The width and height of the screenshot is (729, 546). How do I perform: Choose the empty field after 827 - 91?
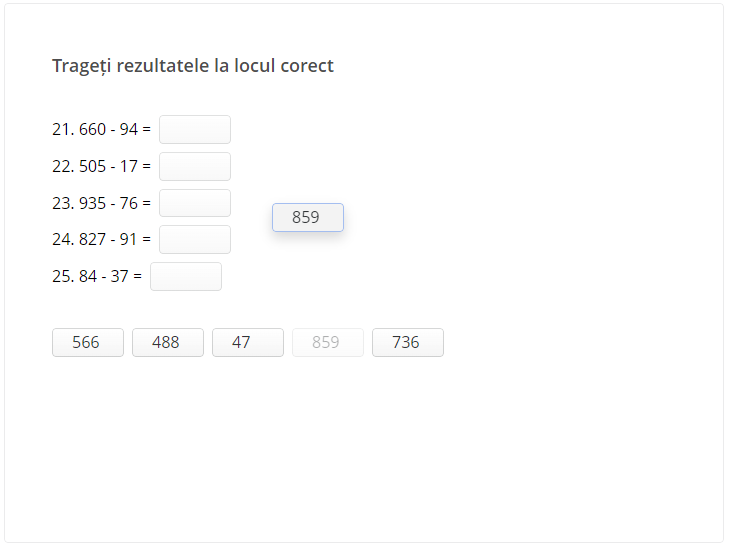click(x=195, y=240)
